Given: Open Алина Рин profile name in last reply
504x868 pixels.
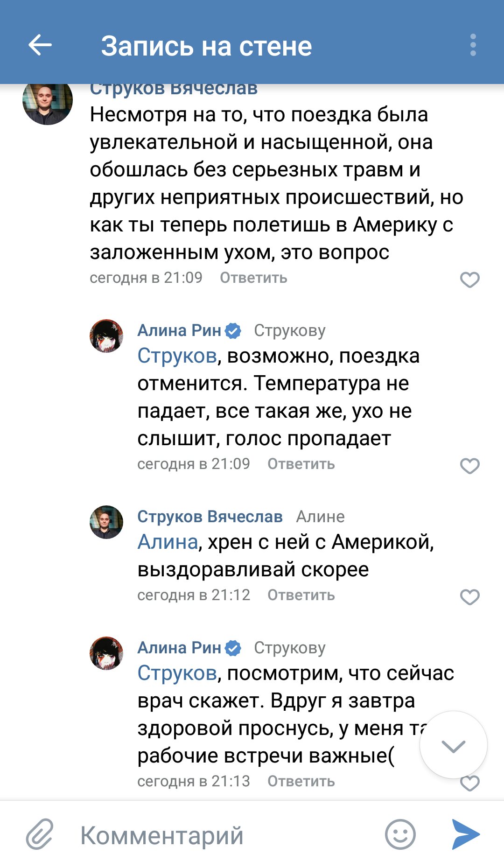Looking at the screenshot, I should [179, 648].
